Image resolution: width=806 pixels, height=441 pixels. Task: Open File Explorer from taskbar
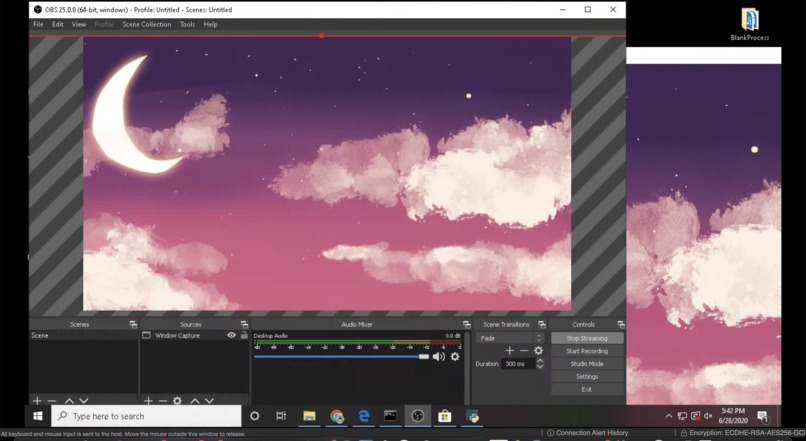[309, 416]
